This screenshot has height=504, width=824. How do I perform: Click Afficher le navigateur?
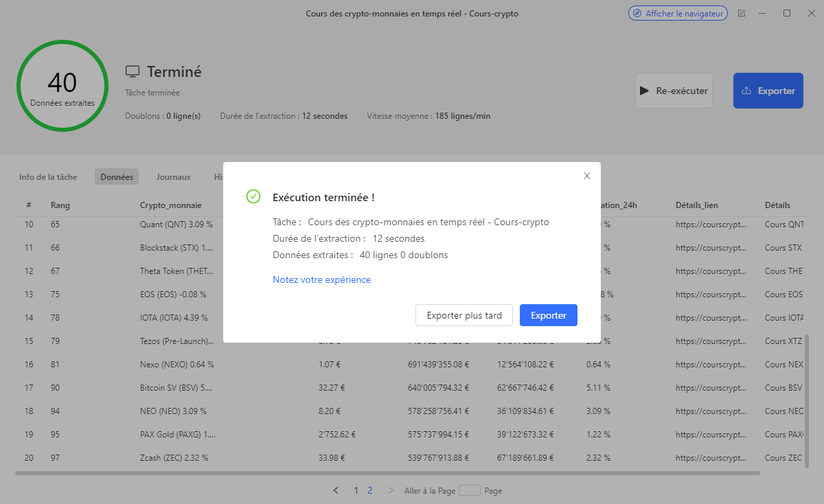(678, 13)
